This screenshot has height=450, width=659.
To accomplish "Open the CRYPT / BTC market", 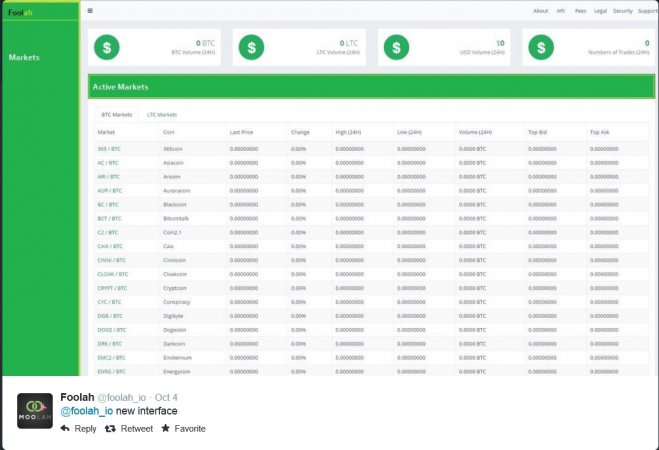I will [x=112, y=288].
